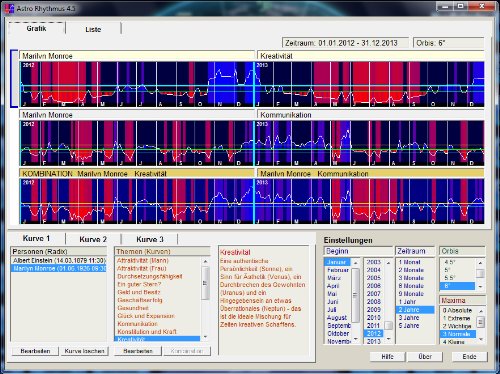Click the Über button
This screenshot has width=500, height=374.
[x=425, y=357]
